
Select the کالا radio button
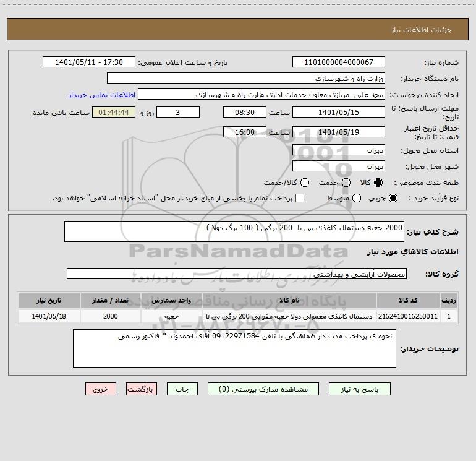(378, 183)
